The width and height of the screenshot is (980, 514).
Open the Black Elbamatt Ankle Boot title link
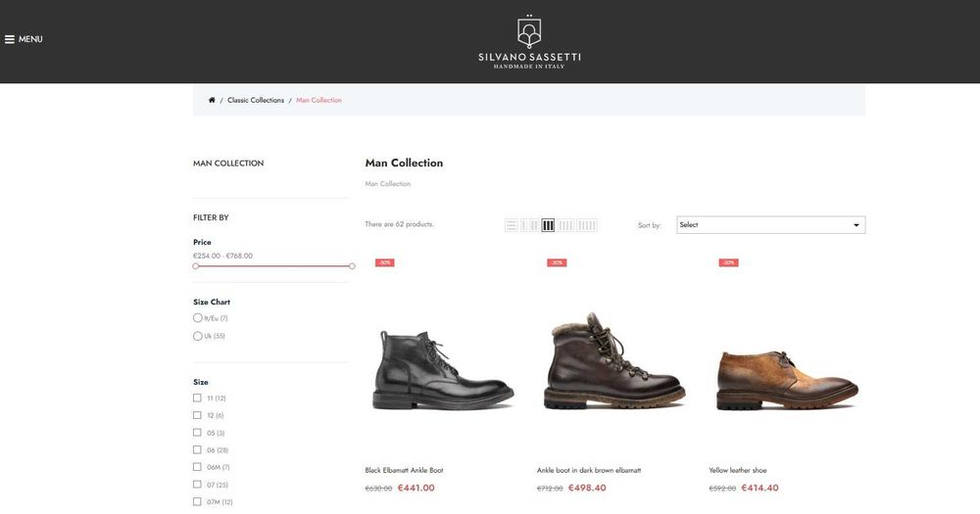pyautogui.click(x=404, y=471)
